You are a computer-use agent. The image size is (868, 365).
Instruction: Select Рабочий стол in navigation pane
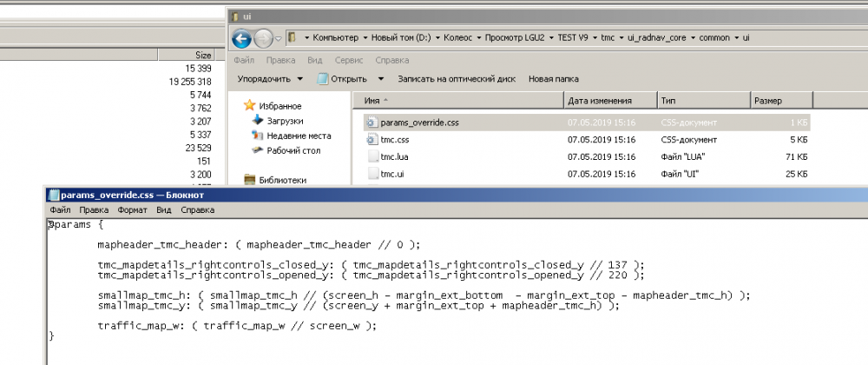(x=293, y=150)
